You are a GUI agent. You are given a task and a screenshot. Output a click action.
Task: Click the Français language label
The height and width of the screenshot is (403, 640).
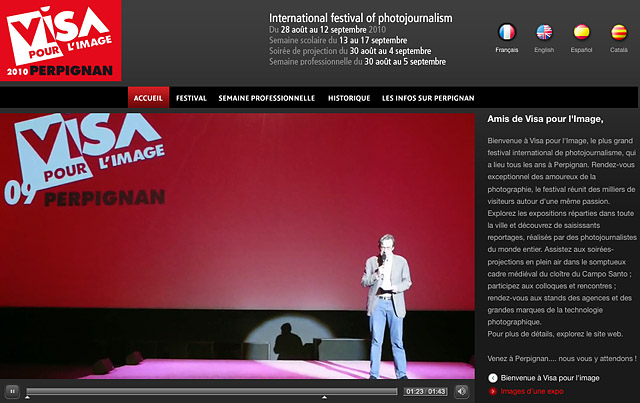click(507, 50)
